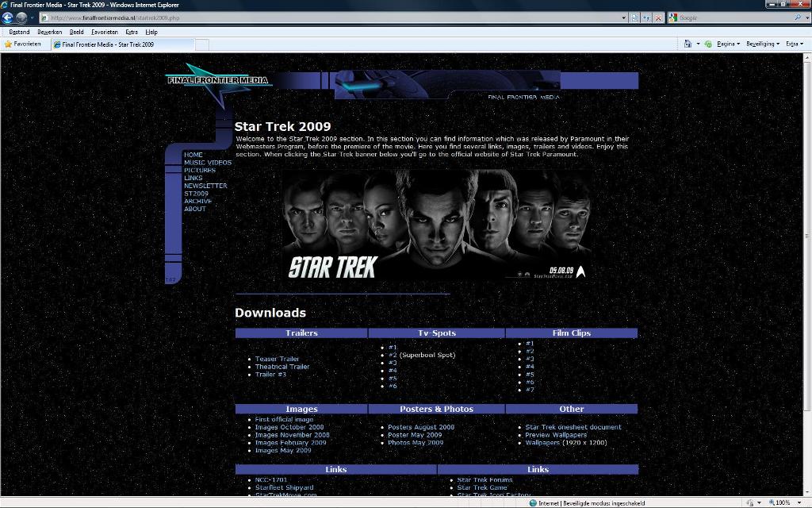This screenshot has height=508, width=812.
Task: Open Film Clip #7 link
Action: click(530, 390)
